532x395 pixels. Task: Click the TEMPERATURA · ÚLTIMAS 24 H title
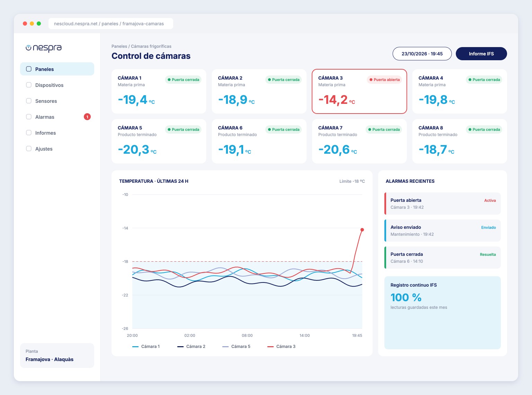(x=154, y=181)
